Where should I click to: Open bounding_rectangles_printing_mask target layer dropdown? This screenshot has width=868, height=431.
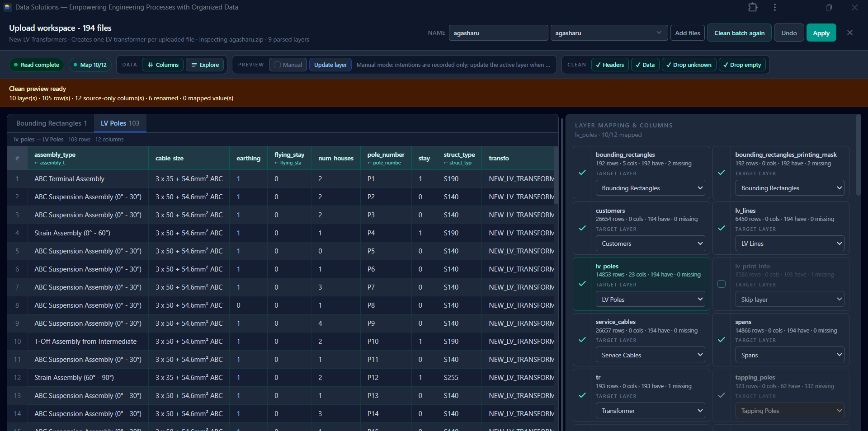[x=789, y=188]
